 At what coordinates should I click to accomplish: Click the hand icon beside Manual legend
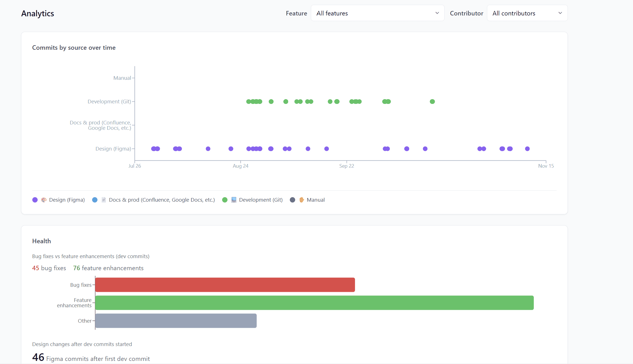click(x=302, y=200)
